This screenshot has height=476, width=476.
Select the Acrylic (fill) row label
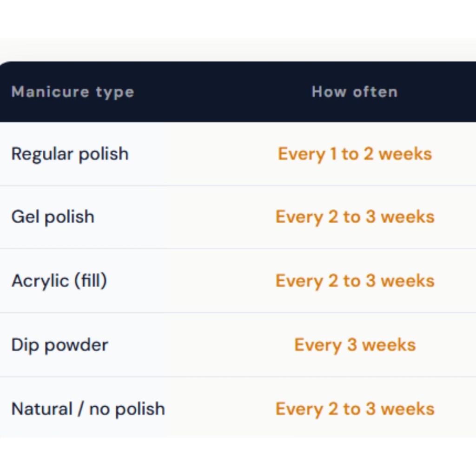click(x=59, y=281)
